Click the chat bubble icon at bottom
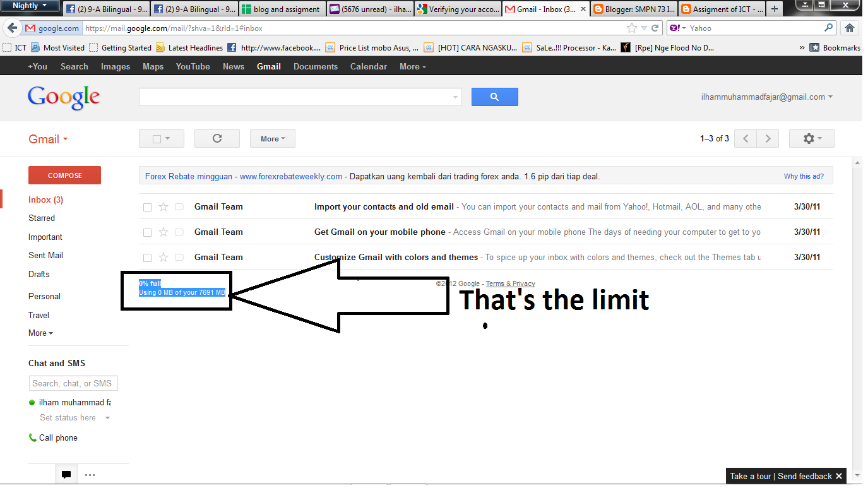 [66, 475]
